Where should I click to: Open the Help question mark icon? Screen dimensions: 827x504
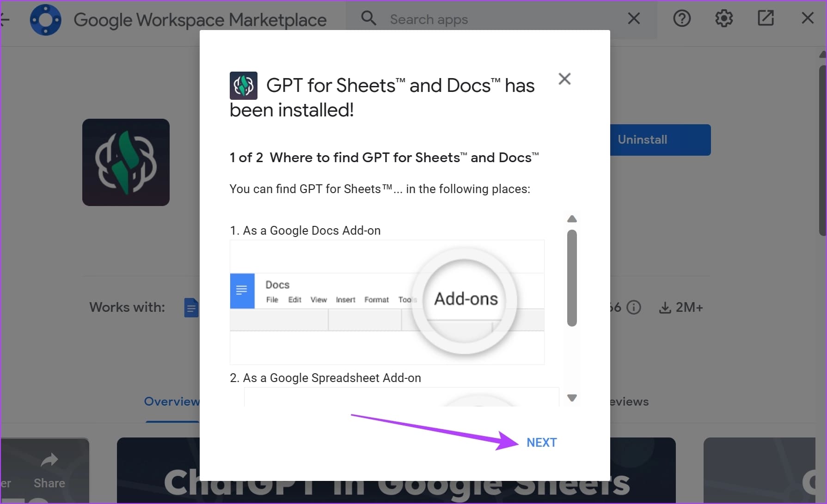point(682,18)
